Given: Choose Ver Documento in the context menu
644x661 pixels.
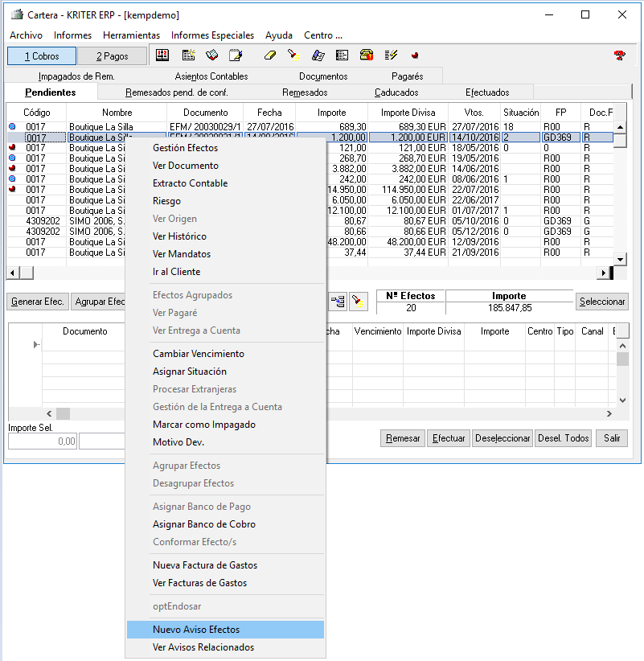Looking at the screenshot, I should (225, 166).
